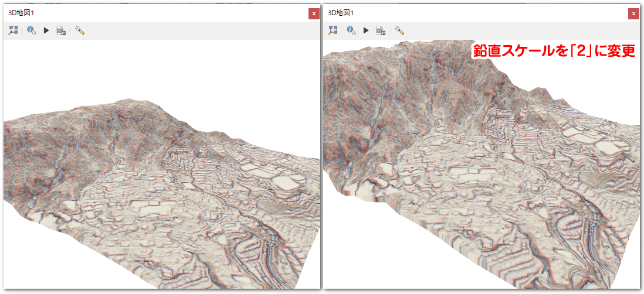Open configure wrench icon in right 3D map window

[x=399, y=30]
